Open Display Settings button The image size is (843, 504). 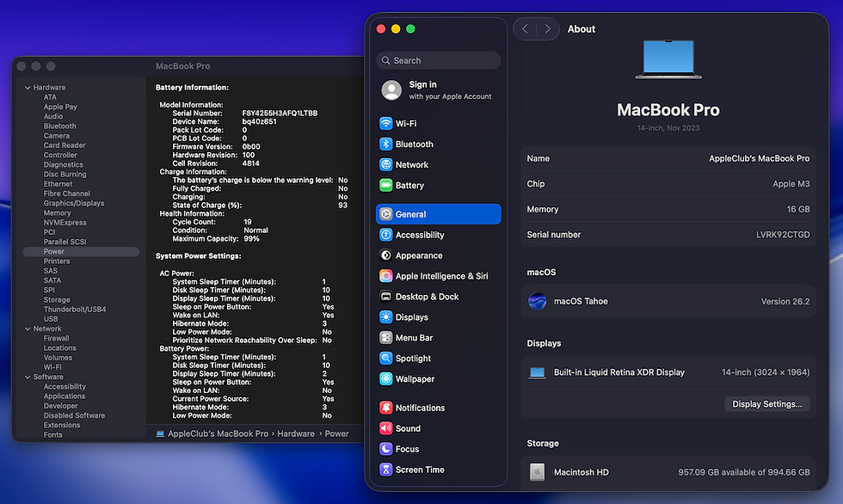[767, 404]
